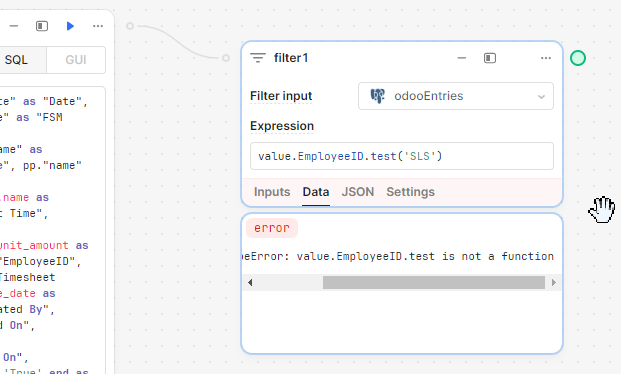Open the JSON tab
Image resolution: width=621 pixels, height=374 pixels.
pos(358,192)
